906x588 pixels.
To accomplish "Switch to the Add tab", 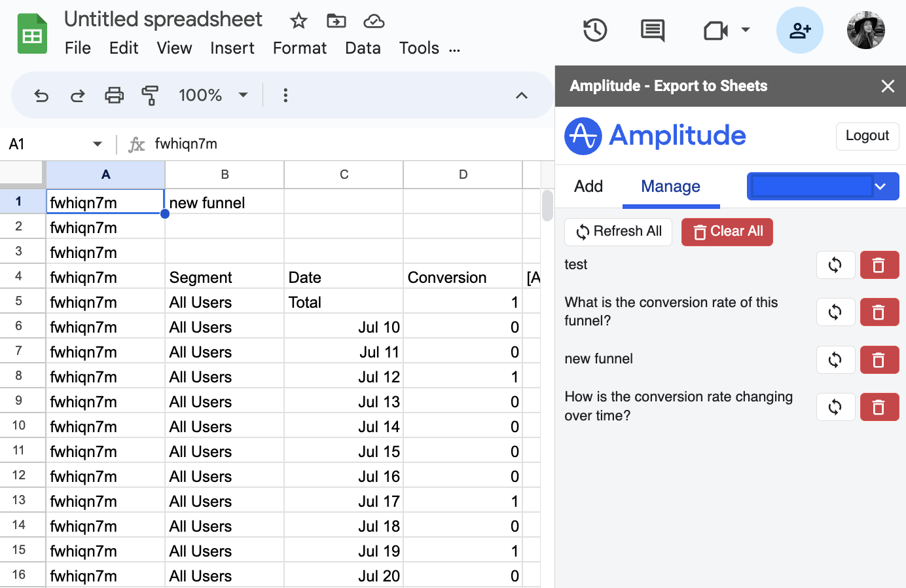I will click(589, 187).
